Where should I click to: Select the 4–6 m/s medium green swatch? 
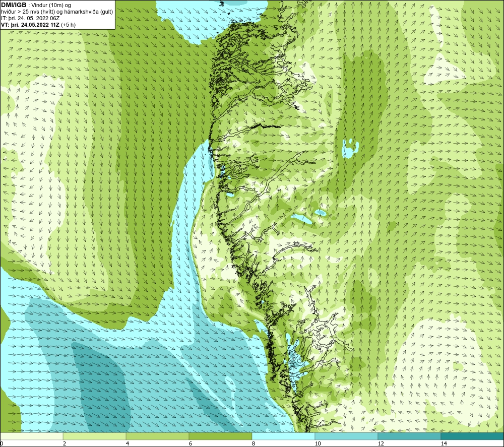pyautogui.click(x=157, y=436)
